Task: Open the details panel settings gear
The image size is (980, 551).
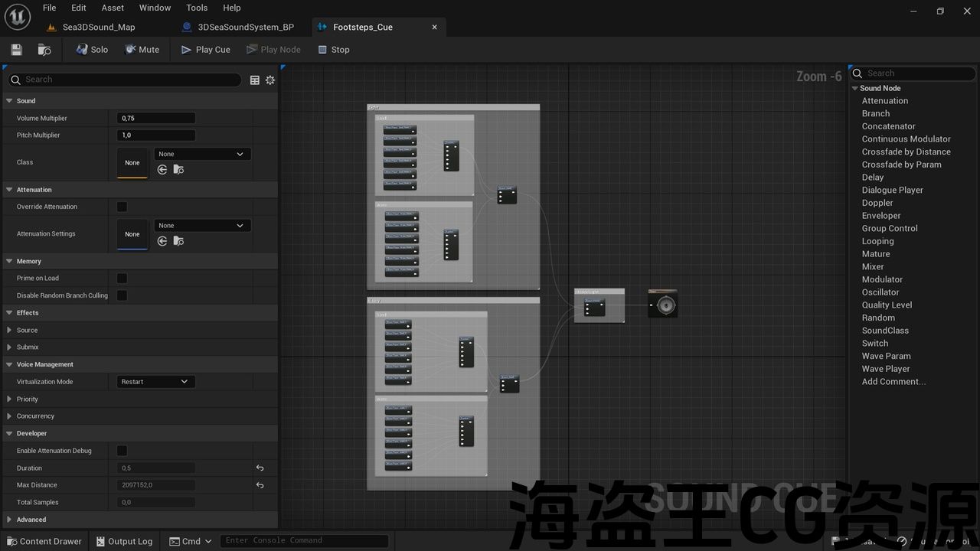Action: 270,80
